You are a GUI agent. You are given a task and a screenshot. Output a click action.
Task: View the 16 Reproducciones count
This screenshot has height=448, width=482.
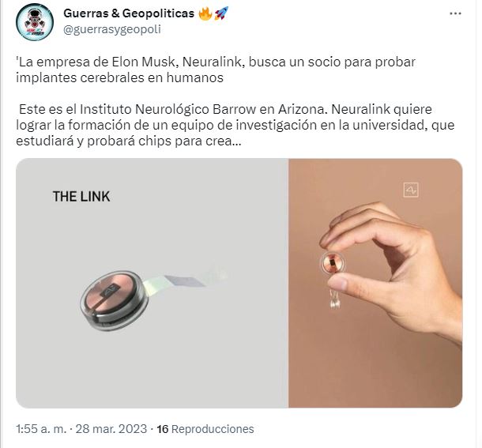pyautogui.click(x=205, y=428)
